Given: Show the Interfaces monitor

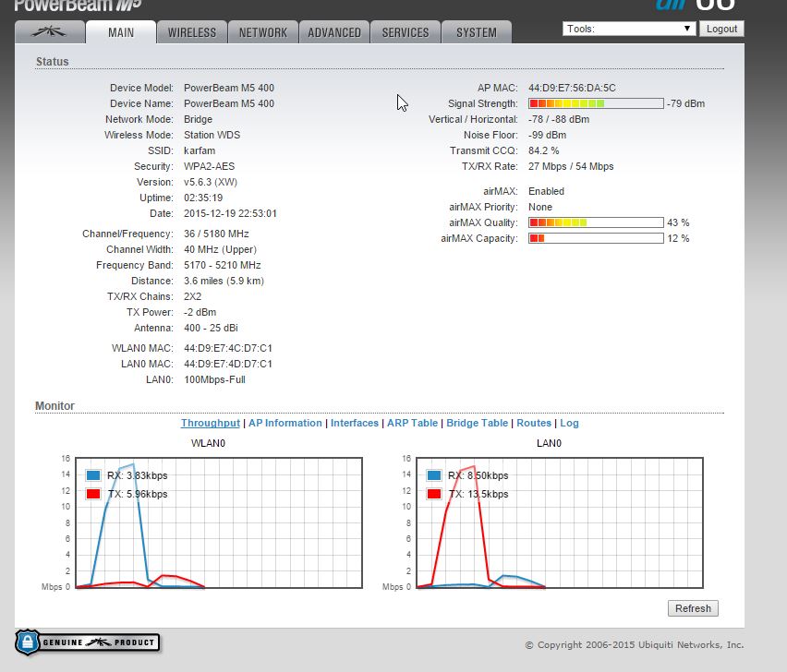Looking at the screenshot, I should pos(355,423).
